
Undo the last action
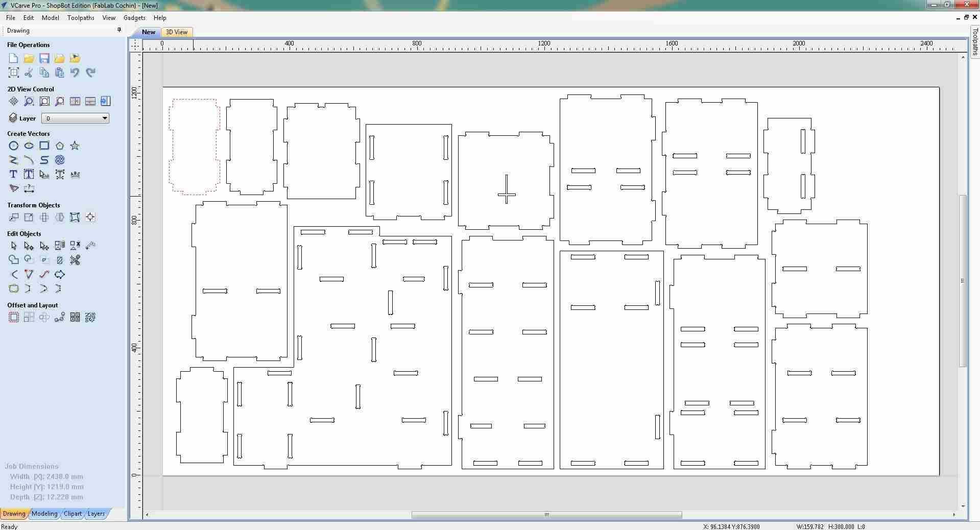pos(75,73)
